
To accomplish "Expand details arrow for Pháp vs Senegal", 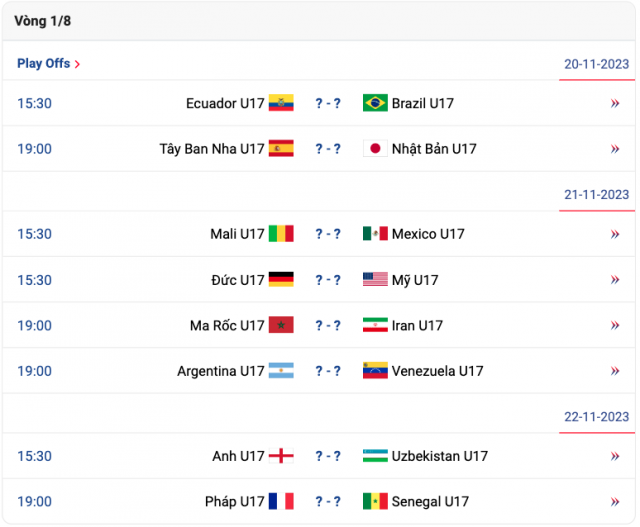I will point(615,502).
